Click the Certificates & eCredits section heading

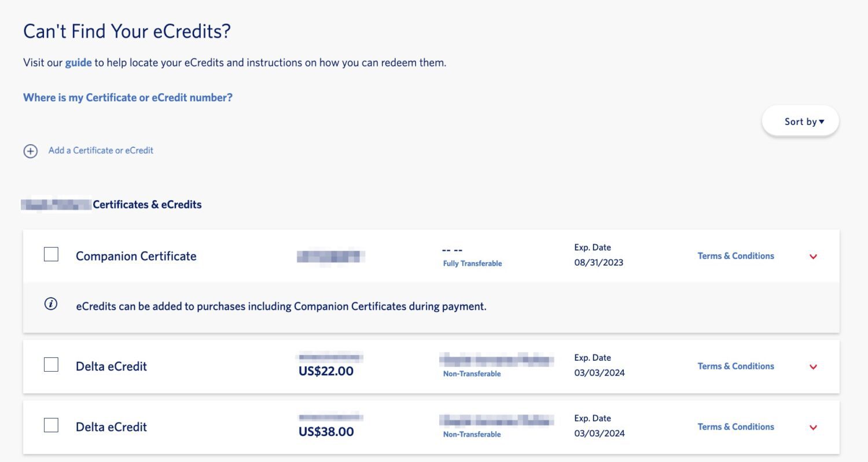[x=147, y=204]
